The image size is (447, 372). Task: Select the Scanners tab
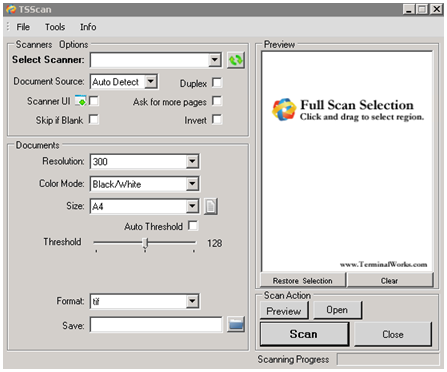point(34,44)
